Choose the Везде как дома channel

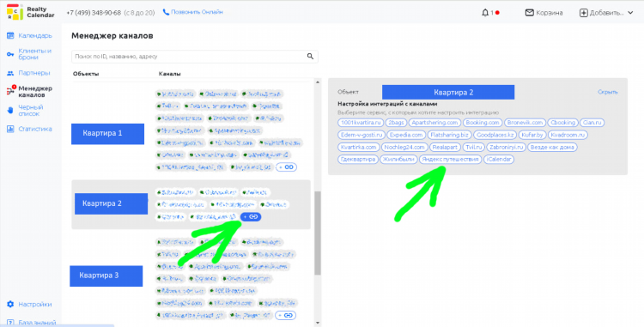coord(552,147)
